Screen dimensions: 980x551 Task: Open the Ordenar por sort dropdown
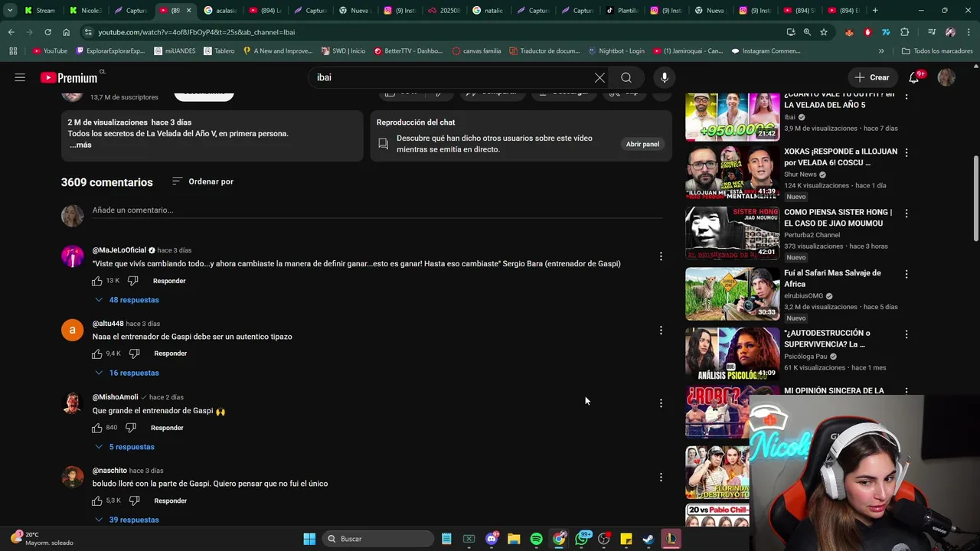click(202, 181)
